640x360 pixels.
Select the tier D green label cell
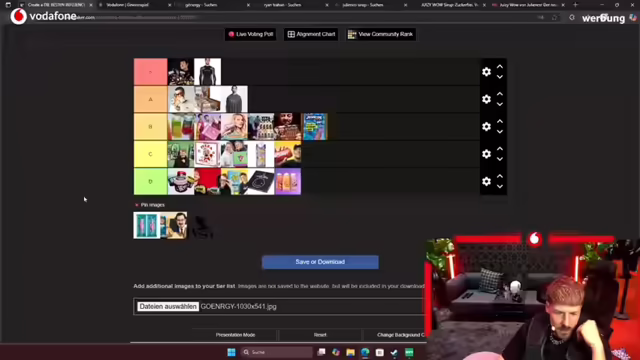150,181
